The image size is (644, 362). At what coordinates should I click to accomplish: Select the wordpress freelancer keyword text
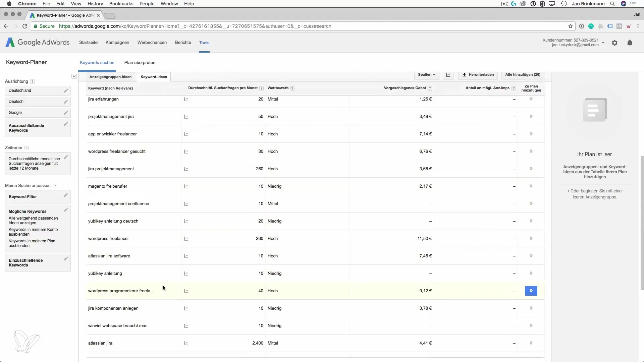coord(108,239)
